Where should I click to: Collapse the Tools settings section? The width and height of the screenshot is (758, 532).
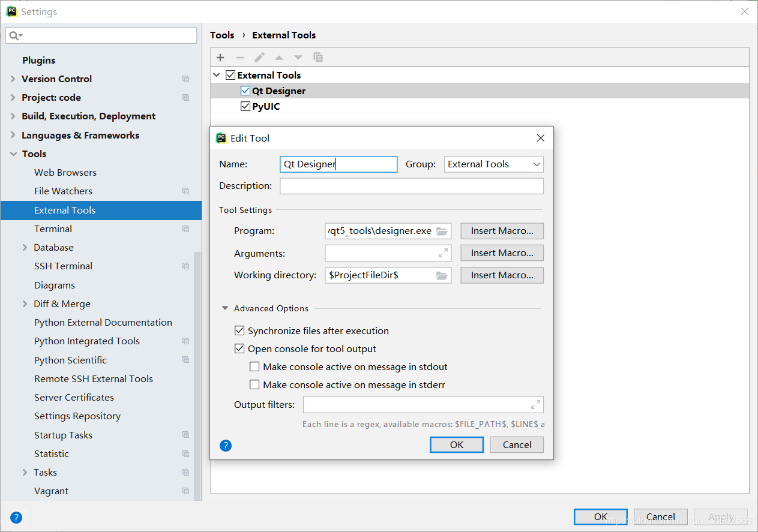click(x=13, y=154)
